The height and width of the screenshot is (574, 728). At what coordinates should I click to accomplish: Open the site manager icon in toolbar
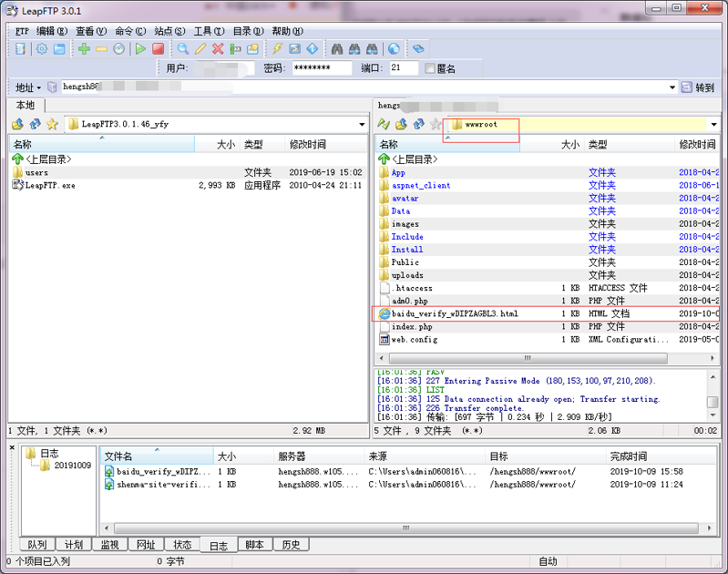[20, 49]
